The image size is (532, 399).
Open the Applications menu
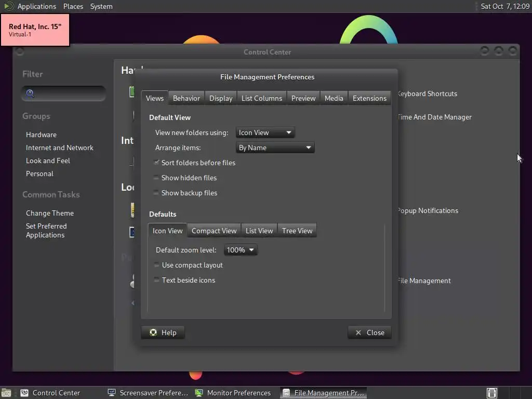[x=37, y=6]
